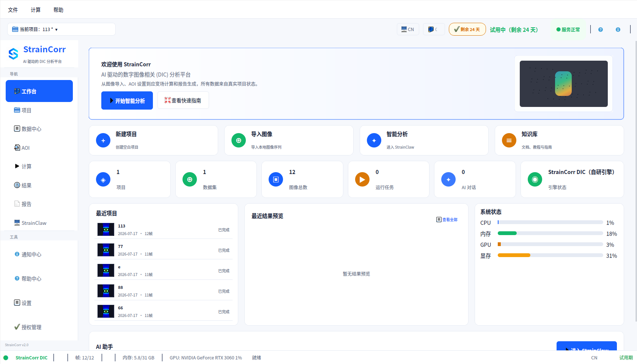Open 项目 in the sidebar

pyautogui.click(x=39, y=110)
